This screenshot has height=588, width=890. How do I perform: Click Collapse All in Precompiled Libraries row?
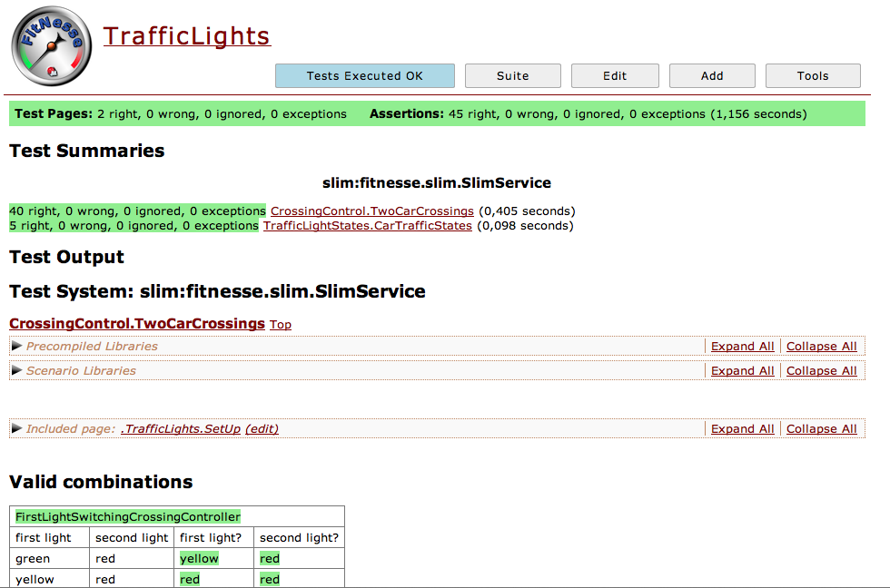click(x=821, y=347)
